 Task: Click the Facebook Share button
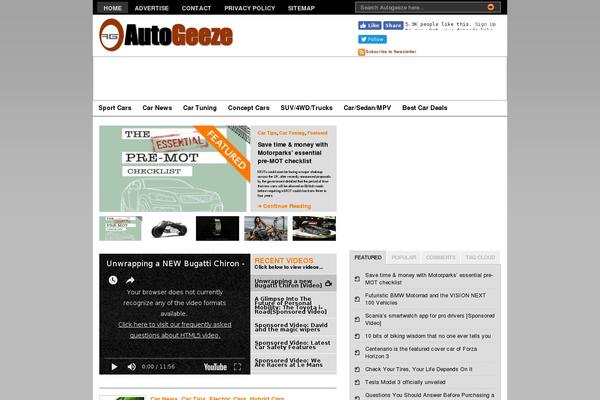click(x=393, y=25)
